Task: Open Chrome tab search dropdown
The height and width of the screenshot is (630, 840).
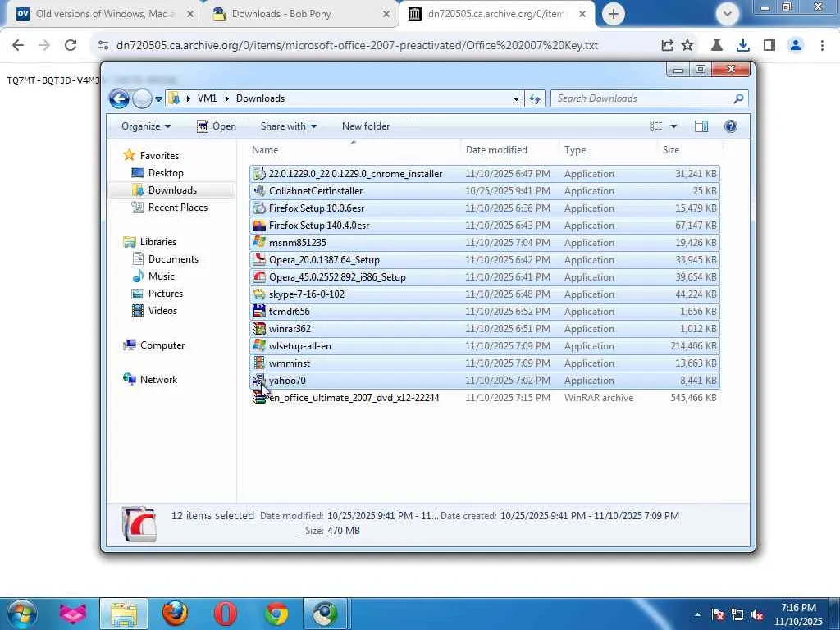Action: [727, 14]
